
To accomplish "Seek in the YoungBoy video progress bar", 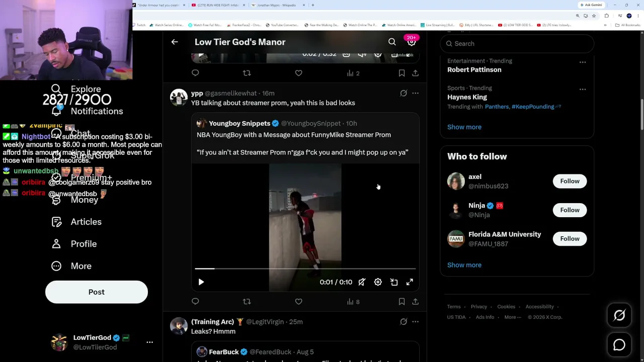I will (x=305, y=269).
